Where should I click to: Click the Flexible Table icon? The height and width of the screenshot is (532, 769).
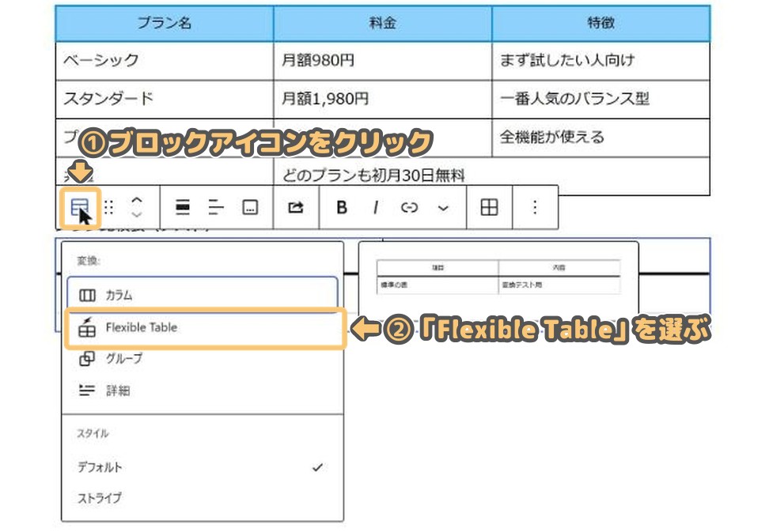pos(87,327)
